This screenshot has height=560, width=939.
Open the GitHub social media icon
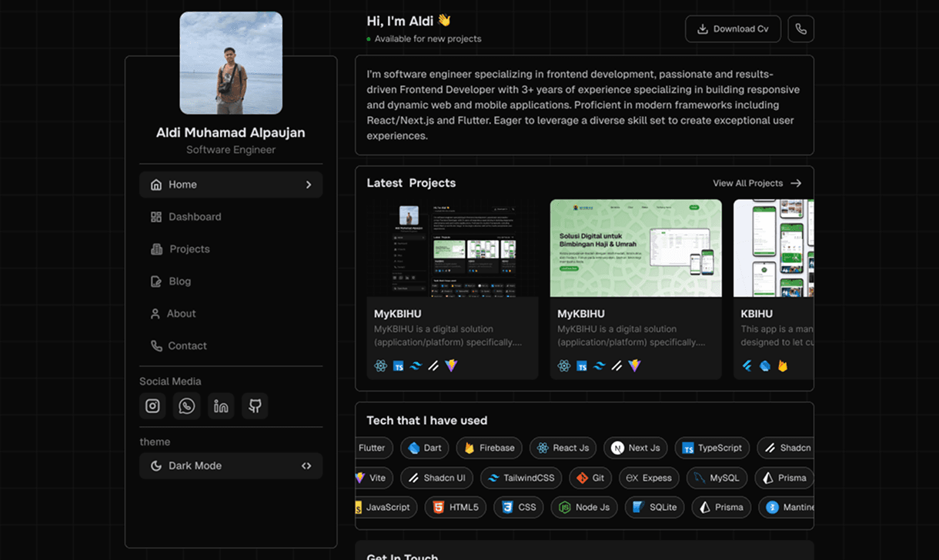[255, 406]
